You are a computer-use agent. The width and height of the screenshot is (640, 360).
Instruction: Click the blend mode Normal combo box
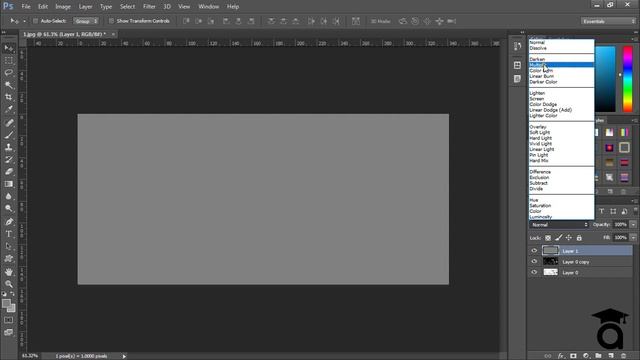[x=559, y=224]
